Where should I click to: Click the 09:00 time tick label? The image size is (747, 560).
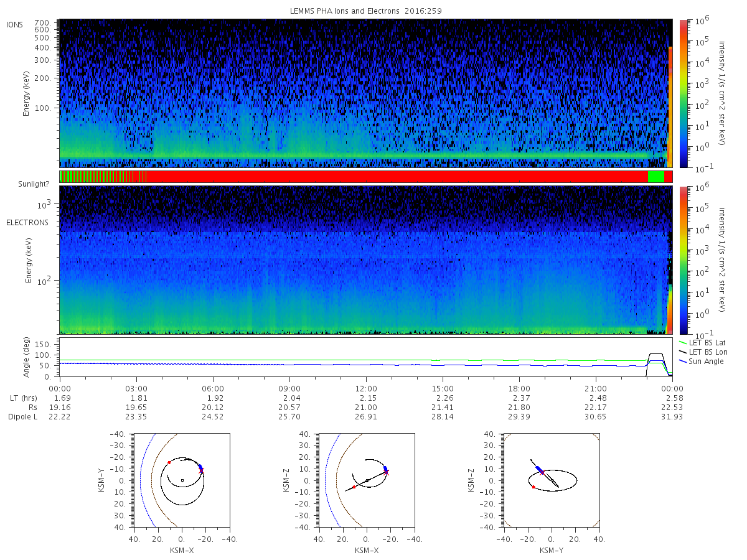point(289,389)
